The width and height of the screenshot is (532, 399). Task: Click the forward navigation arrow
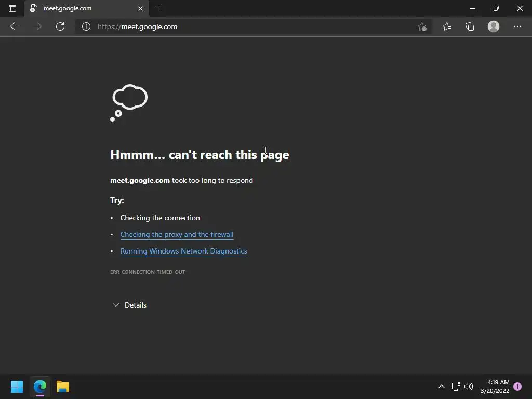click(37, 26)
